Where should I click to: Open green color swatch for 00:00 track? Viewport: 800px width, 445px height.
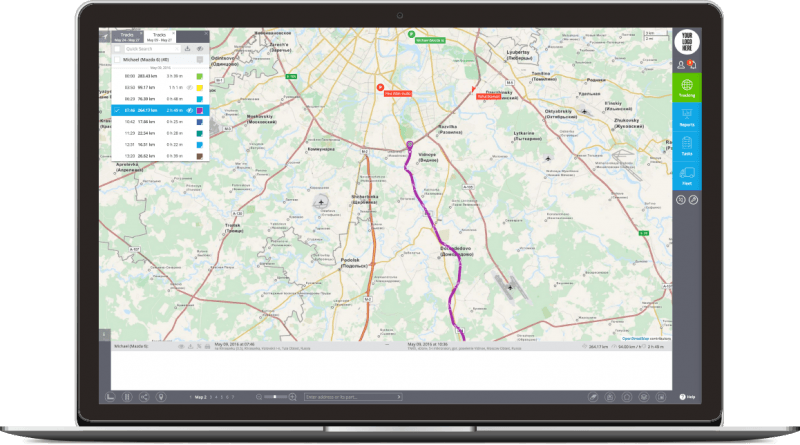click(x=199, y=77)
